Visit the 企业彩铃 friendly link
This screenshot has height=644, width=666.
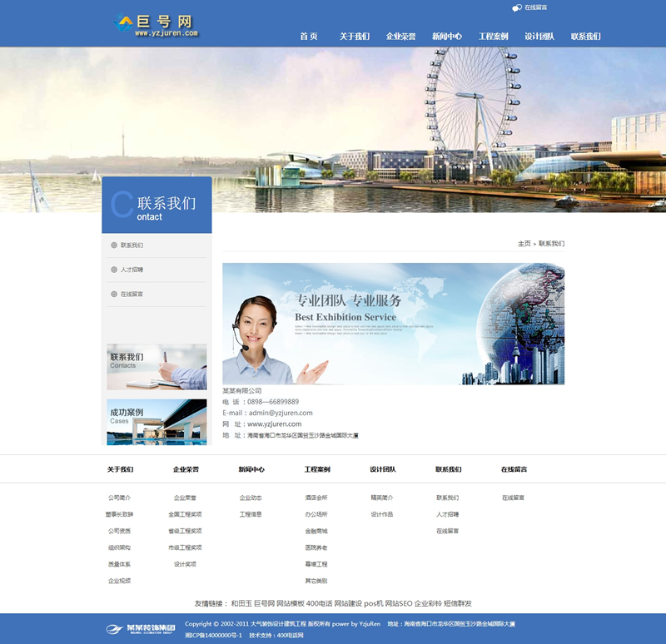click(428, 603)
